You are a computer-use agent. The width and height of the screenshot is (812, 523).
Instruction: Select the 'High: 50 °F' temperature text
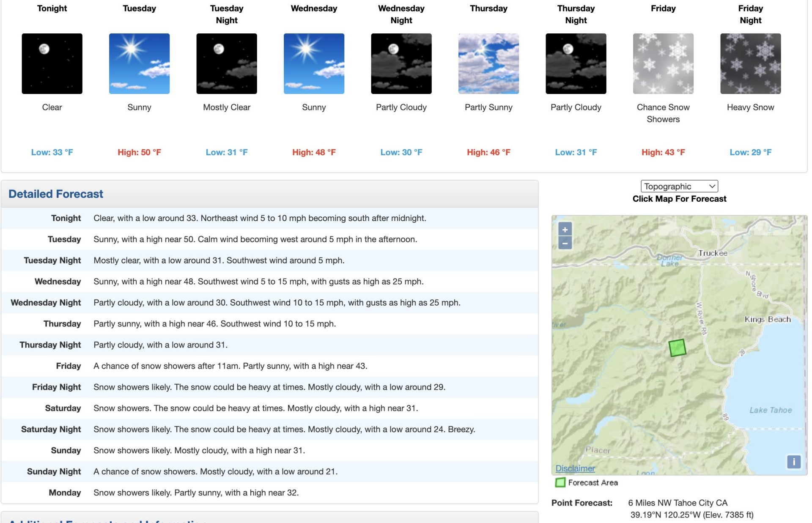tap(139, 152)
